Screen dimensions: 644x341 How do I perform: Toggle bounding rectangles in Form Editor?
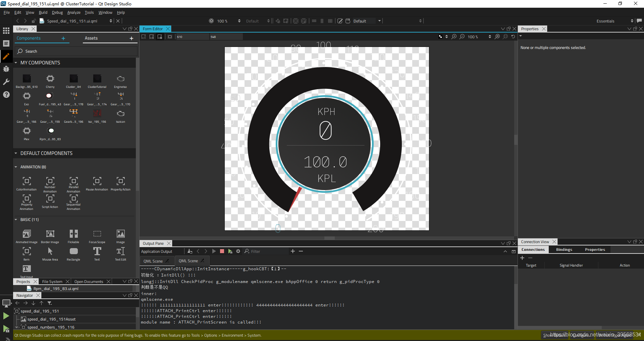point(170,37)
